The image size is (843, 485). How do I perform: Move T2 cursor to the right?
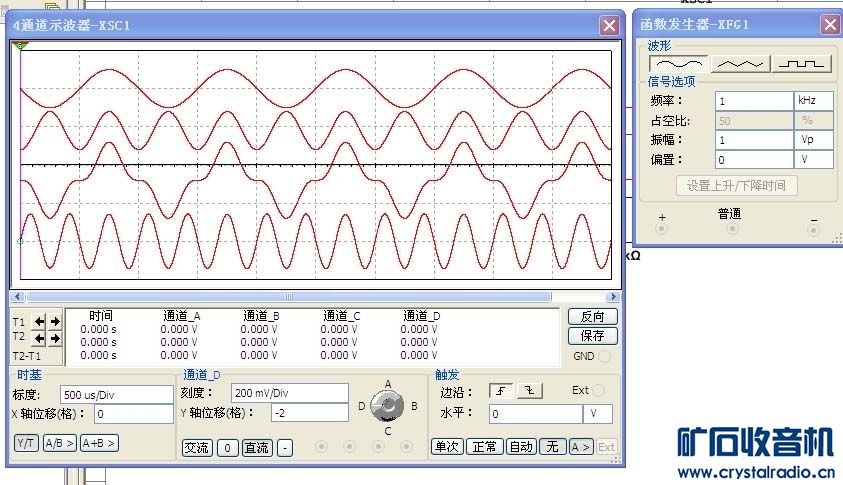click(x=55, y=338)
